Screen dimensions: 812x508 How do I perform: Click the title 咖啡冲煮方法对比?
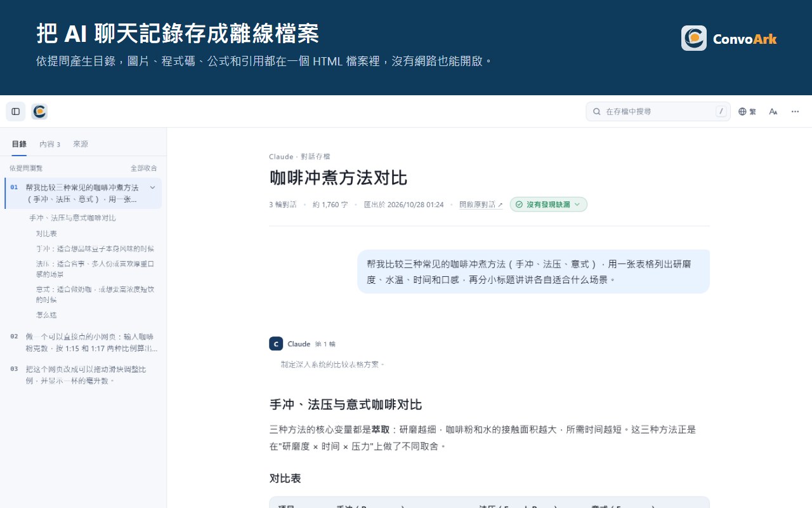[338, 177]
